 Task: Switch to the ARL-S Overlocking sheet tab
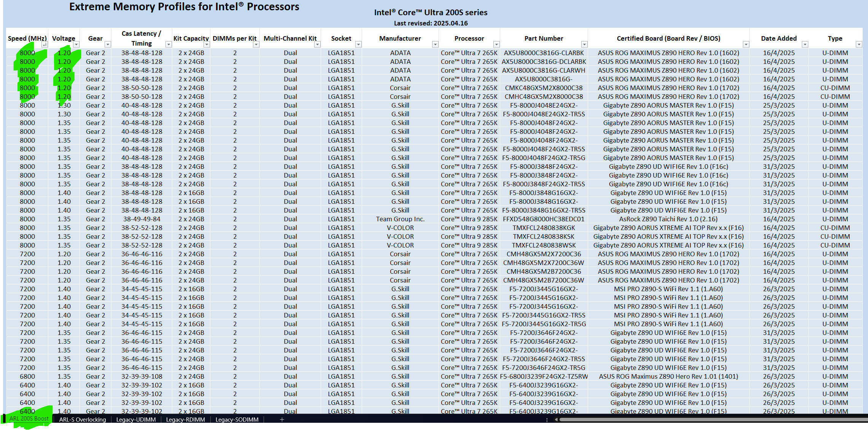[x=83, y=420]
